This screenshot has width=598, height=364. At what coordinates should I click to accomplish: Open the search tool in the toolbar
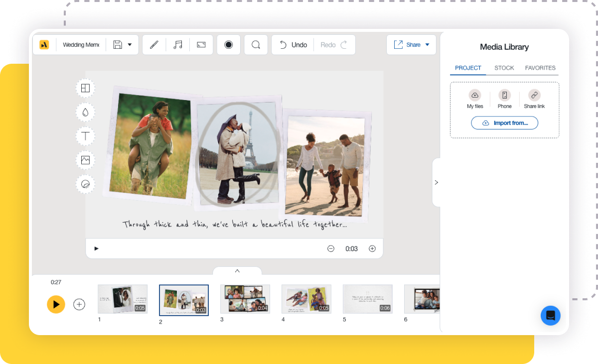tap(256, 44)
